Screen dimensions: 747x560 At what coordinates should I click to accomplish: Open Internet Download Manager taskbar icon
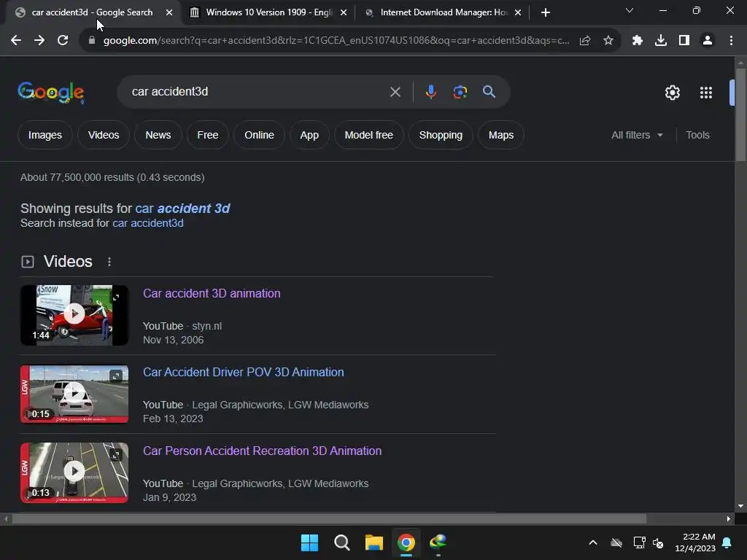[438, 542]
